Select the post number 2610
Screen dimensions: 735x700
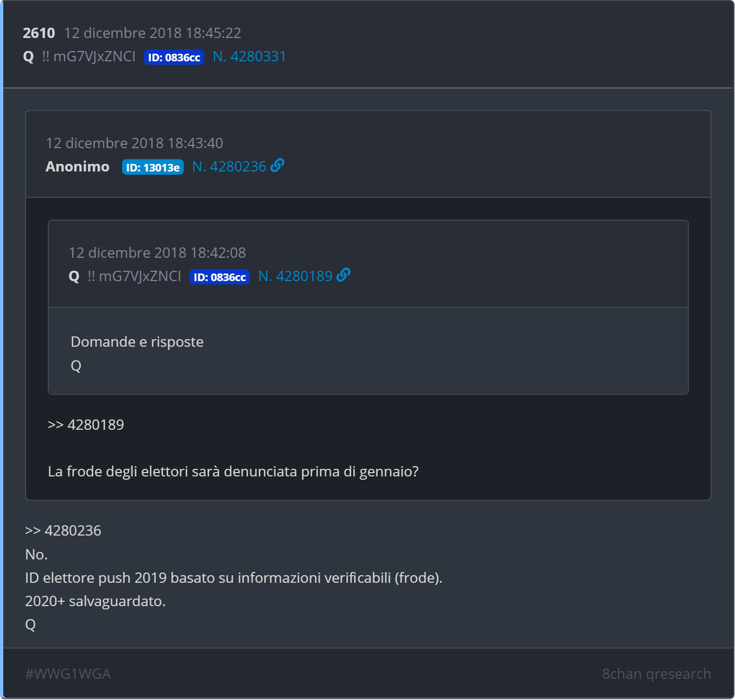tap(39, 33)
